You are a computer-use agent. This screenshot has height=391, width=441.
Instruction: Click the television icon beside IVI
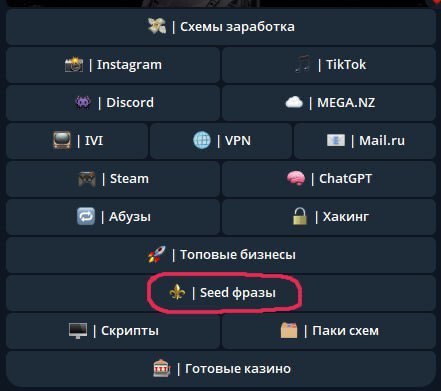(x=62, y=140)
